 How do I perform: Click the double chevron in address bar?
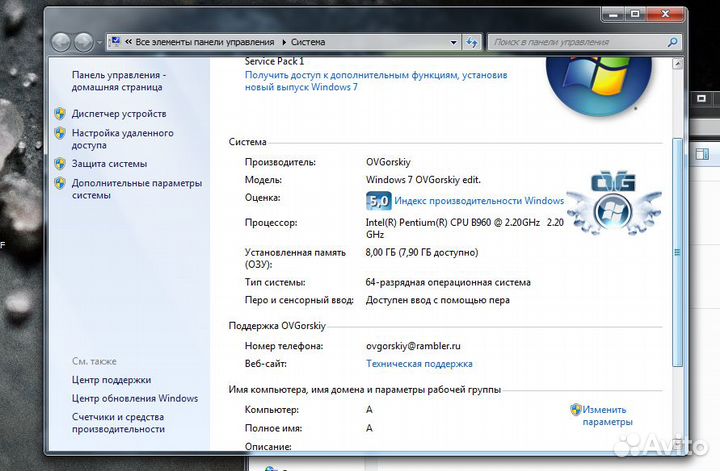[x=129, y=42]
